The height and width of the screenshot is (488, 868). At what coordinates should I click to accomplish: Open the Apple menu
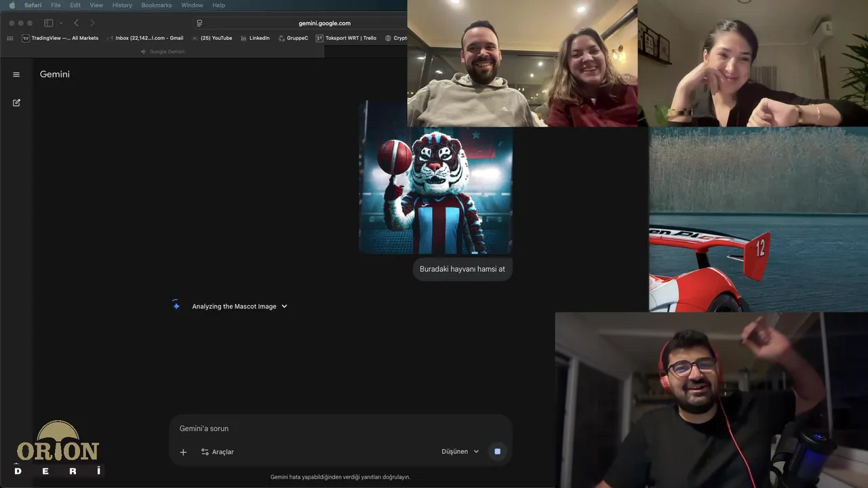12,5
